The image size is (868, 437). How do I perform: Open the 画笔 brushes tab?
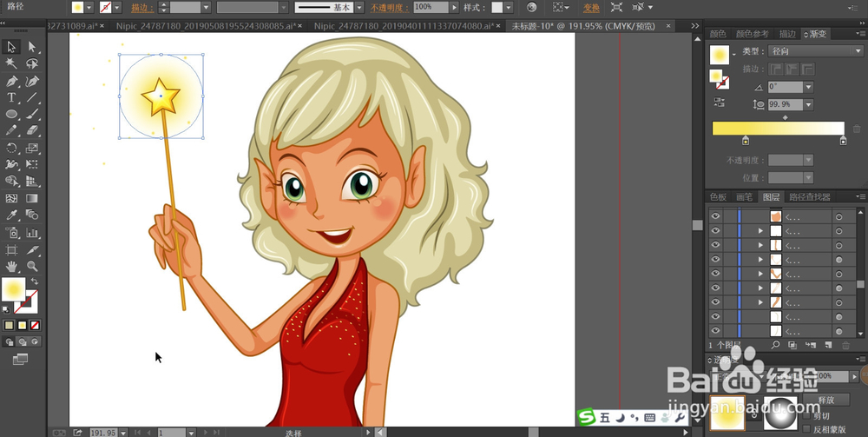pos(744,196)
